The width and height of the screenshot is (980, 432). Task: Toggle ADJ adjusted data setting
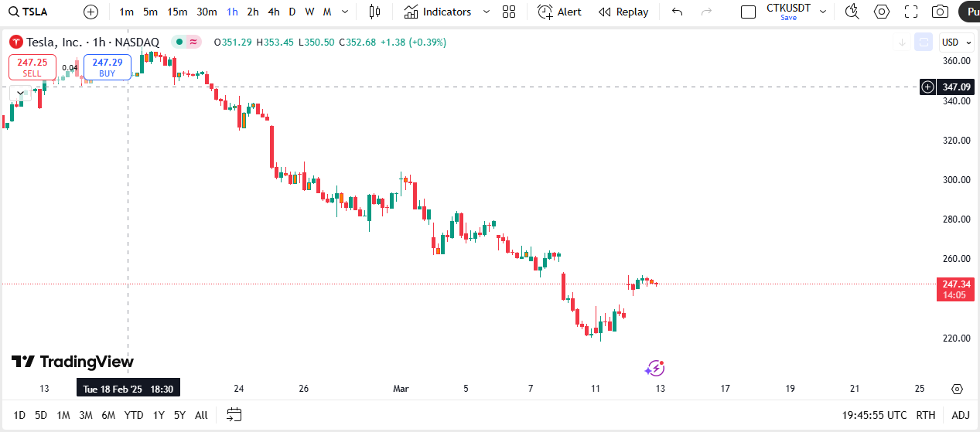960,415
